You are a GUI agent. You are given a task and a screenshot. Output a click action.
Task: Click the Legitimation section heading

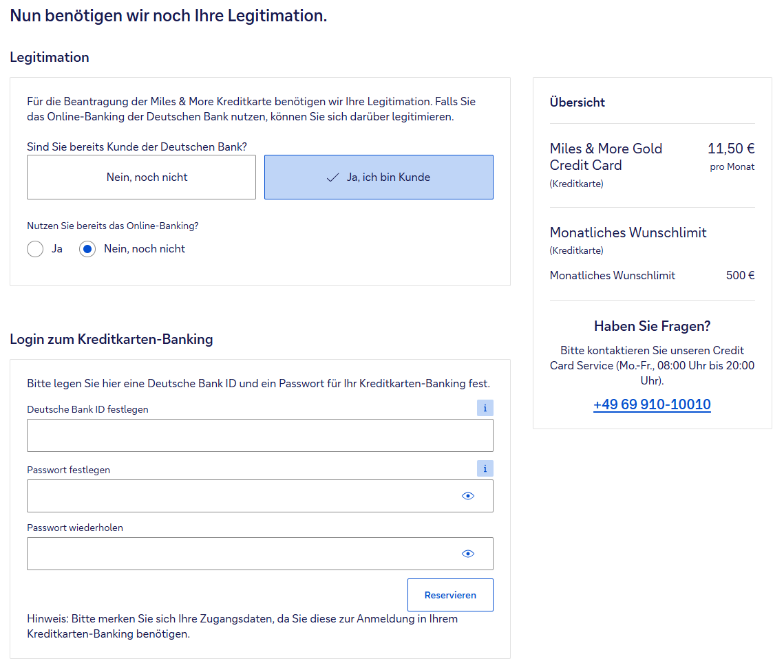tap(50, 57)
